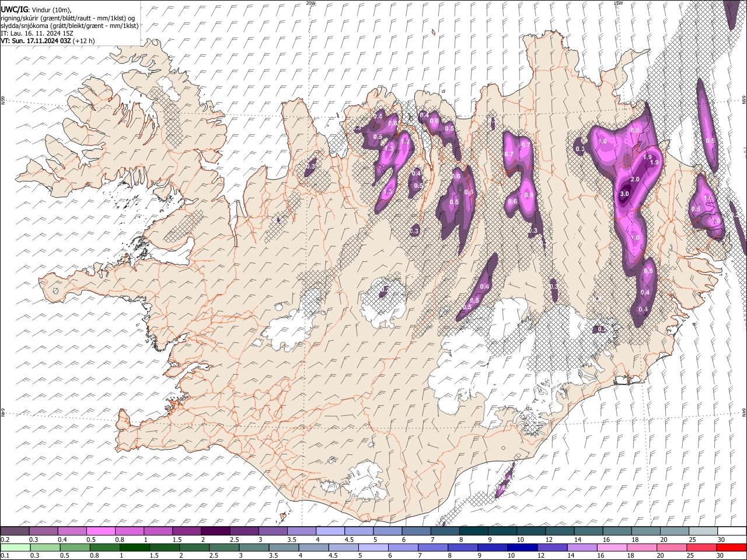Click the 20W longitude label
The height and width of the screenshot is (560, 747).
310,3
